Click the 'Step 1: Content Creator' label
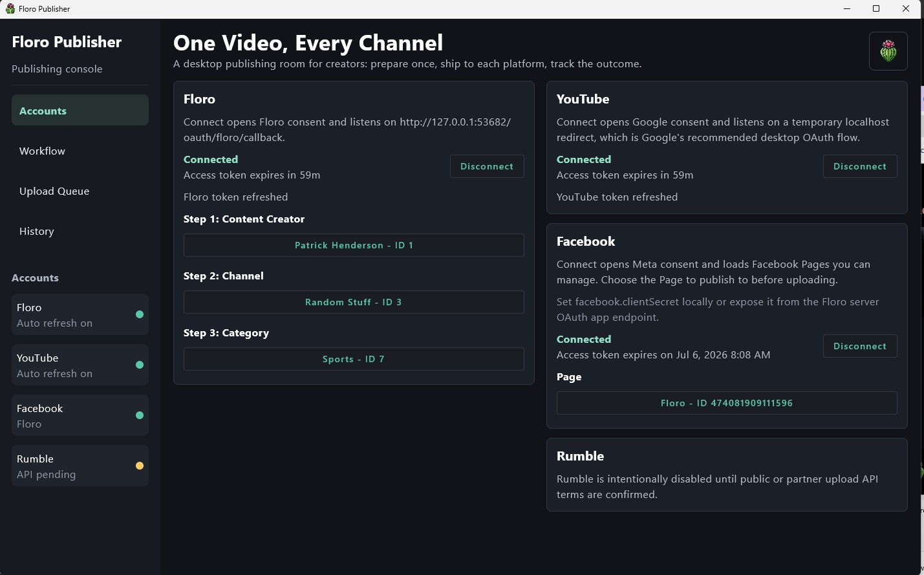924x575 pixels. coord(244,219)
